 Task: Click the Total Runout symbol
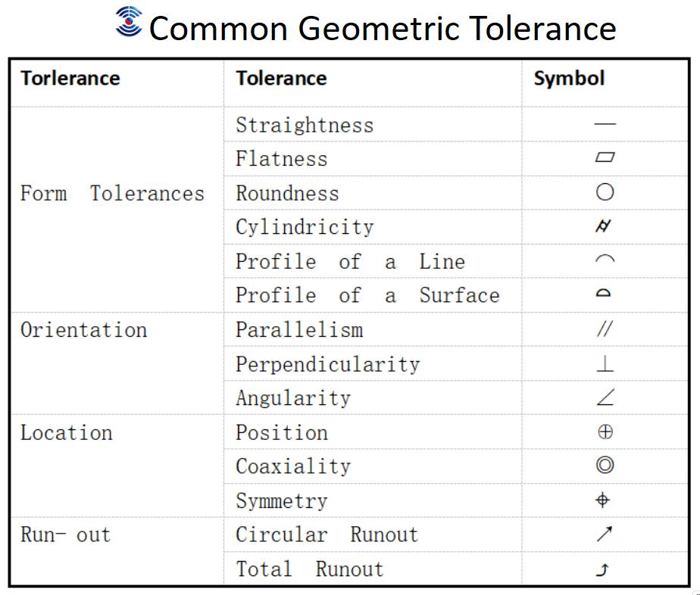pos(603,569)
